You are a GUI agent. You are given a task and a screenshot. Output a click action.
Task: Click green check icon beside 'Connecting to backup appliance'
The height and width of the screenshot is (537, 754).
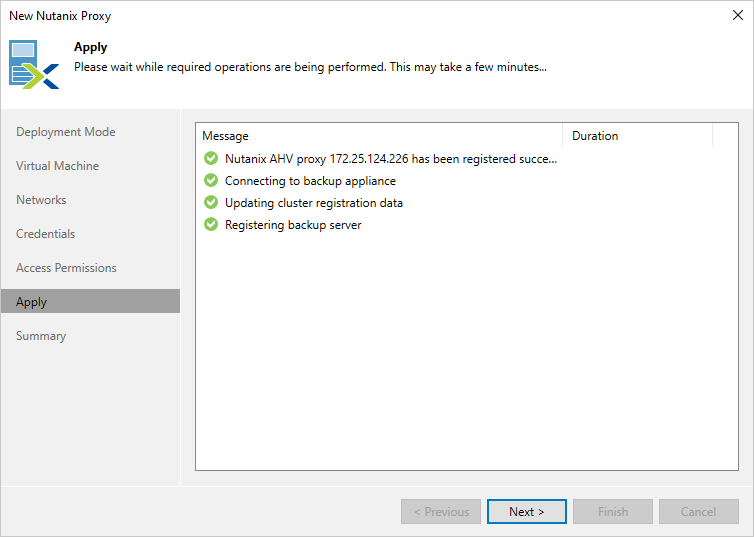[211, 180]
